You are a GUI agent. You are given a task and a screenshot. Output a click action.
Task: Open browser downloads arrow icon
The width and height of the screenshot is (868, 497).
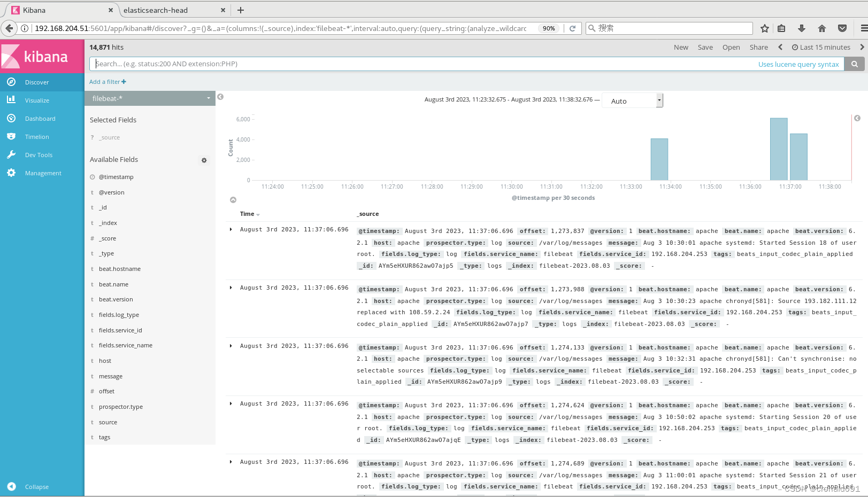801,28
